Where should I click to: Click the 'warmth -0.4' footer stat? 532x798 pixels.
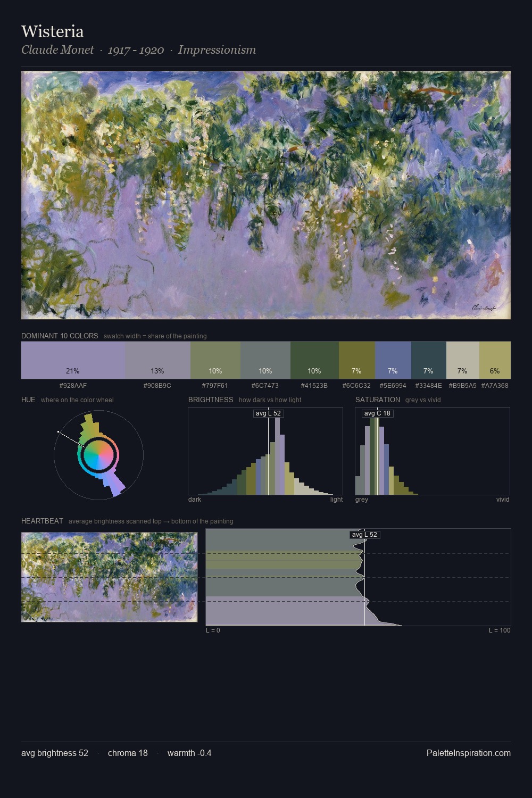pyautogui.click(x=189, y=753)
